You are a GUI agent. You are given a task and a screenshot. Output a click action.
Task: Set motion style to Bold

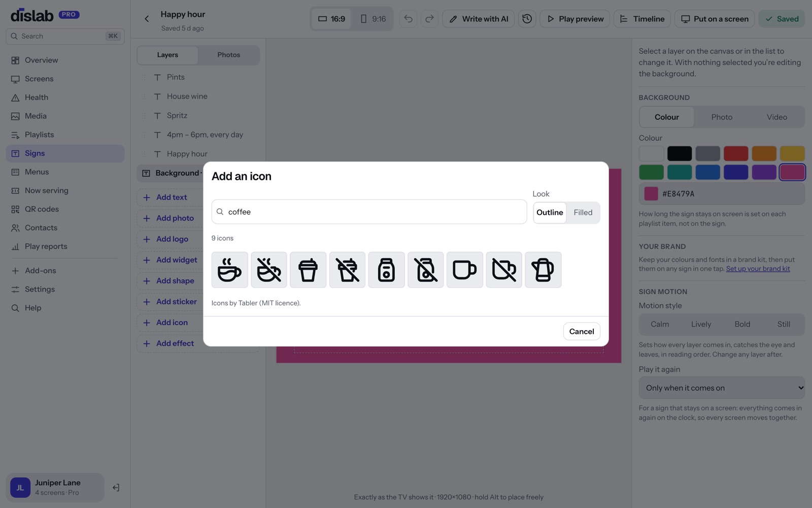click(x=742, y=324)
